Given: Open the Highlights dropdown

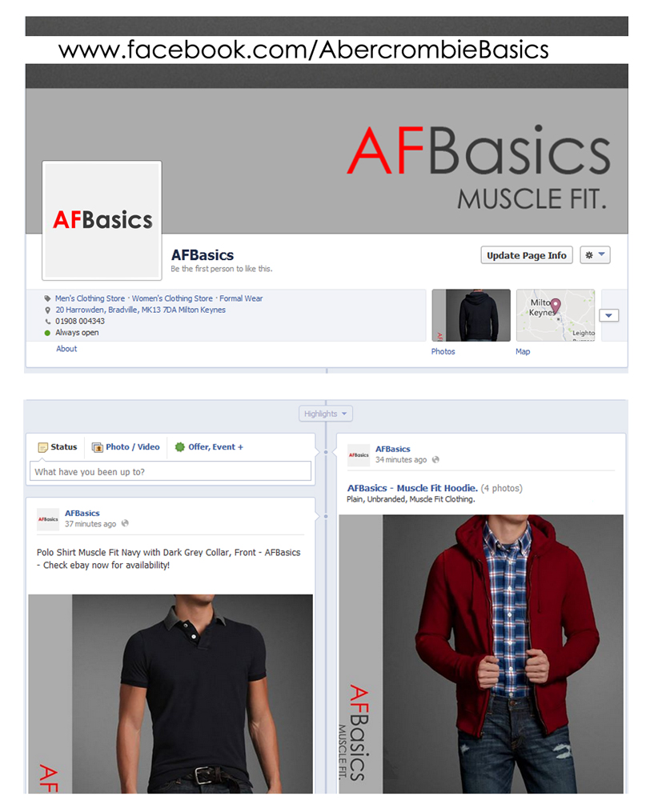Looking at the screenshot, I should (x=325, y=414).
